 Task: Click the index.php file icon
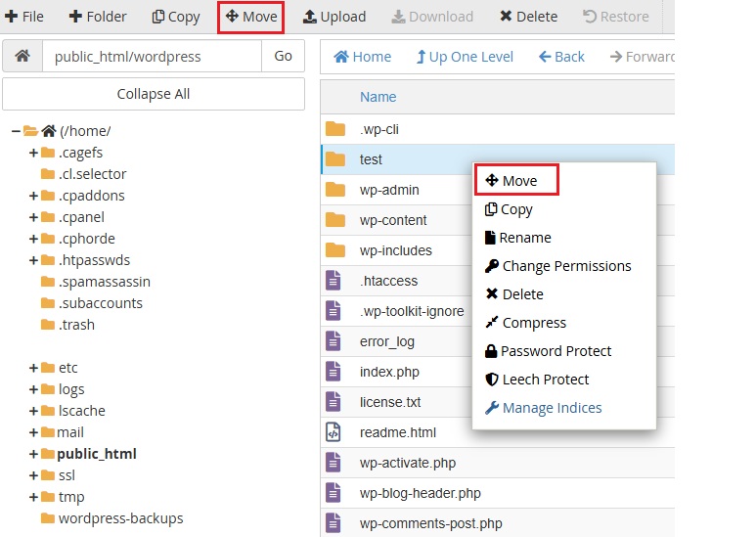tap(335, 372)
